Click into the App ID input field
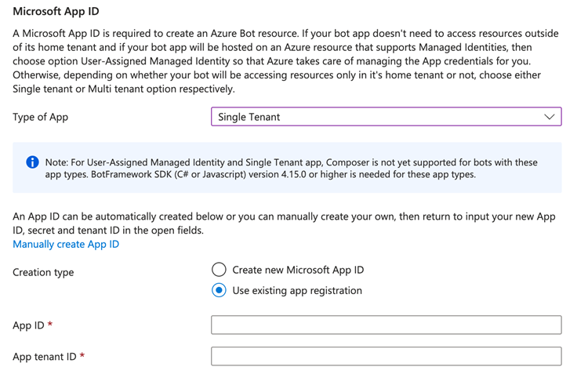Image resolution: width=588 pixels, height=378 pixels. pos(386,325)
